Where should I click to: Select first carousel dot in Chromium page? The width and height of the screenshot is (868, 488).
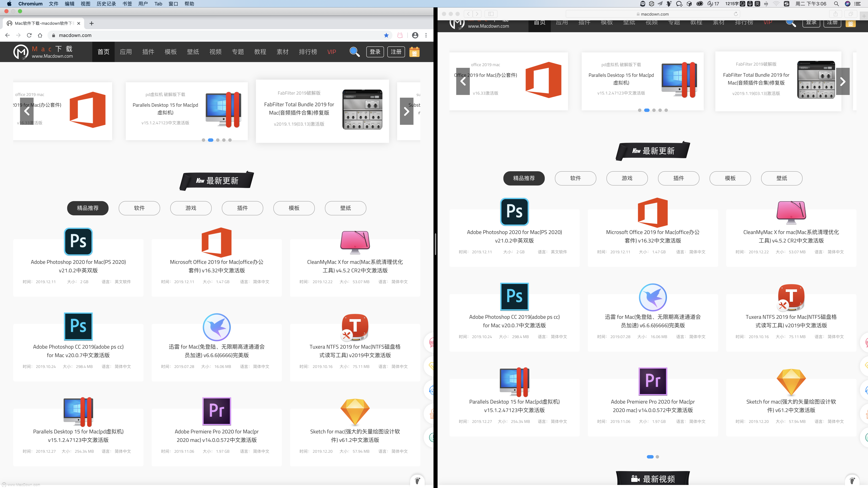[204, 140]
